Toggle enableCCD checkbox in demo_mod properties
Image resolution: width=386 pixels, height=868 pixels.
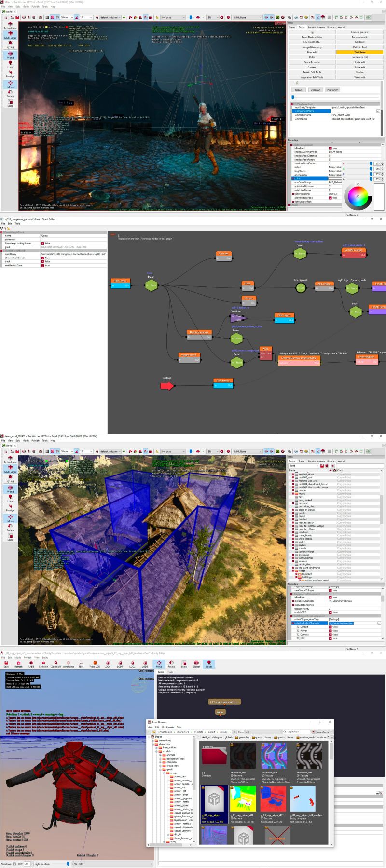330,612
